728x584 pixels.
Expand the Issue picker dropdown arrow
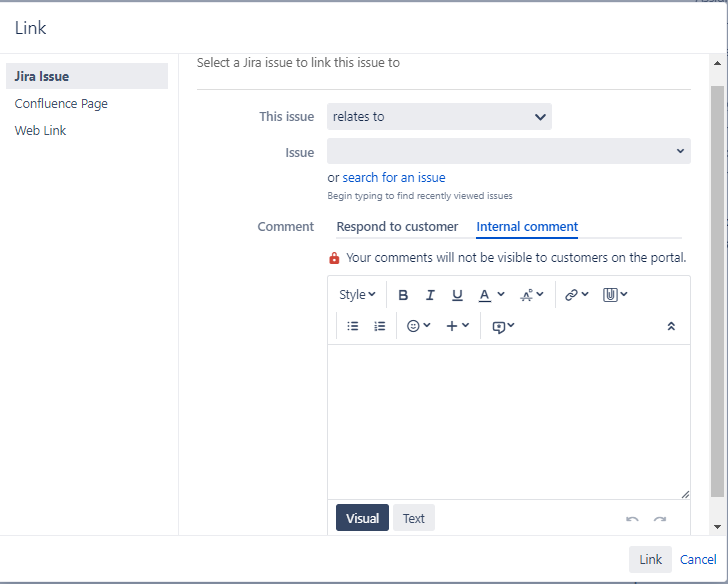pyautogui.click(x=680, y=151)
